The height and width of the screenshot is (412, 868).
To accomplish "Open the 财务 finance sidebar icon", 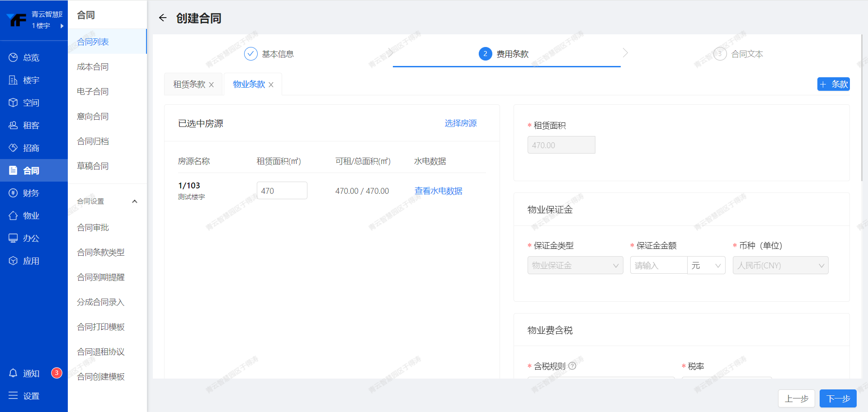I will (x=13, y=193).
